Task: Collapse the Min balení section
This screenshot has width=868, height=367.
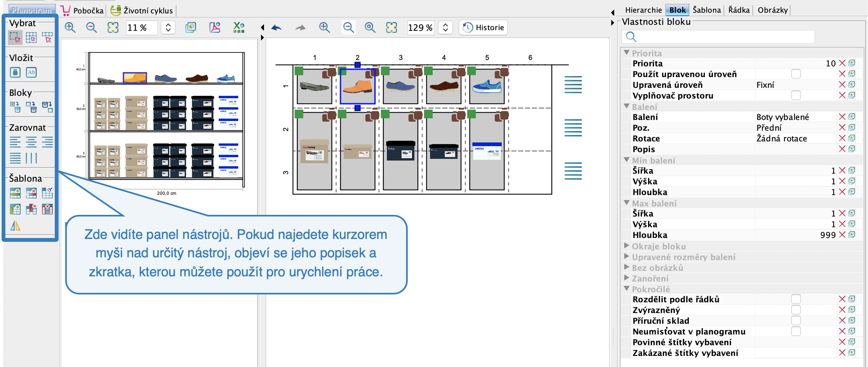Action: click(626, 160)
